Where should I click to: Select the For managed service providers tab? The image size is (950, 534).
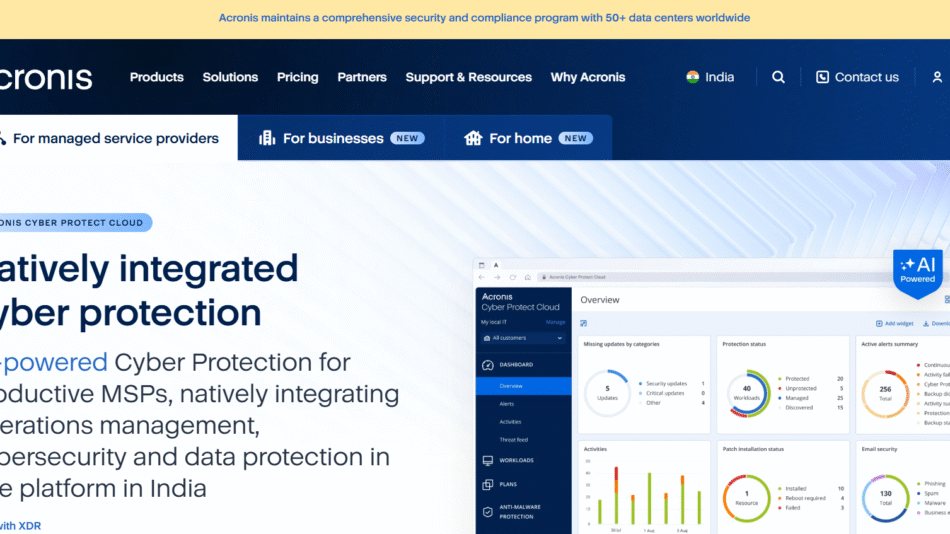(118, 138)
